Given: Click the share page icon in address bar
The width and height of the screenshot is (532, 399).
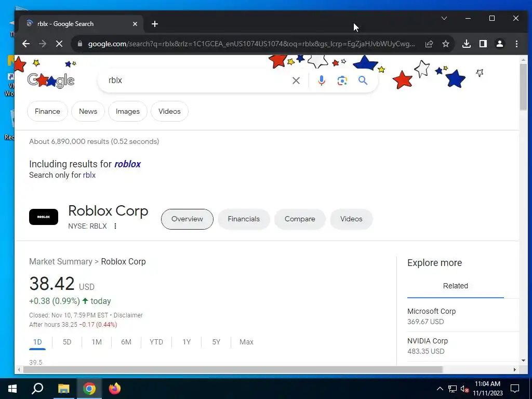Looking at the screenshot, I should point(429,44).
